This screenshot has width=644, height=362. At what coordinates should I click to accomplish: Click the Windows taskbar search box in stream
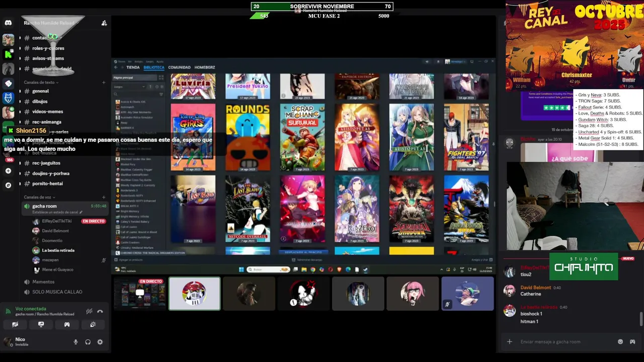[x=268, y=269]
